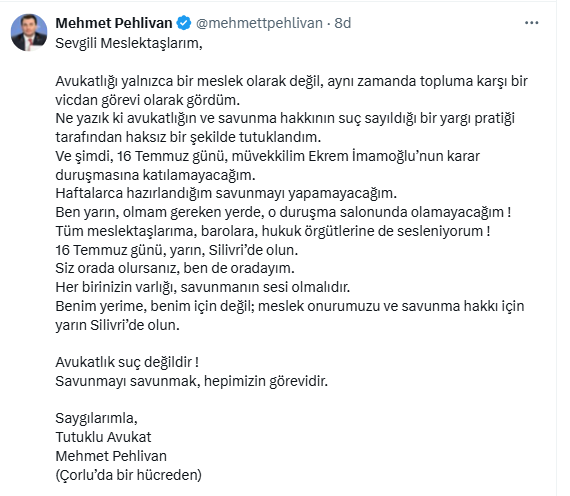This screenshot has height=496, width=570.
Task: Click the bottom signature Mehmet Pehlivan line
Action: pyautogui.click(x=111, y=456)
